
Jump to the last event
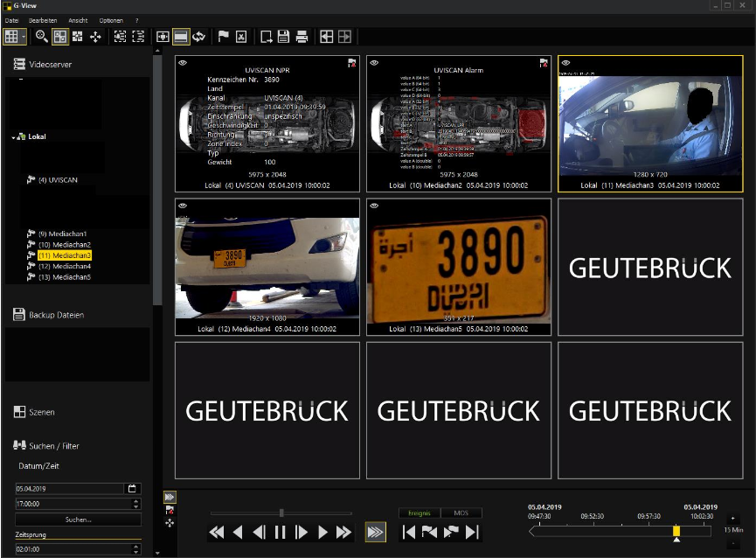pos(473,533)
